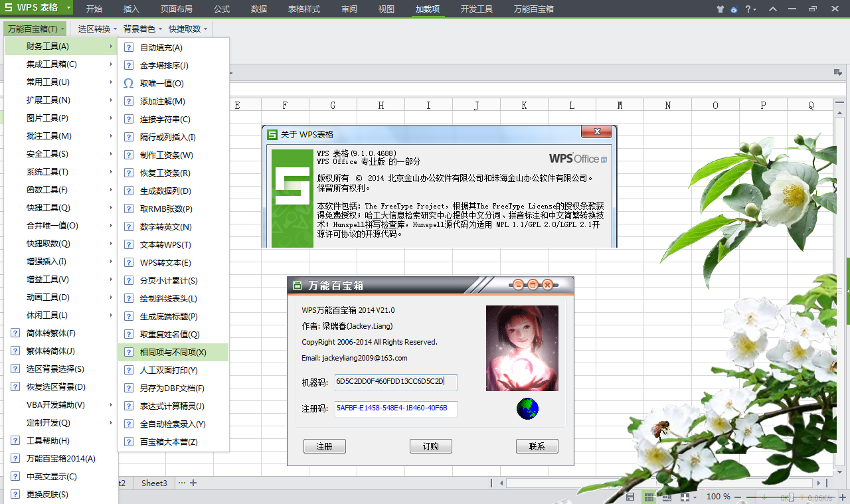Screen dimensions: 850x504
Task: Click the help icon beside 添加注解(M)
Action: pyautogui.click(x=129, y=101)
